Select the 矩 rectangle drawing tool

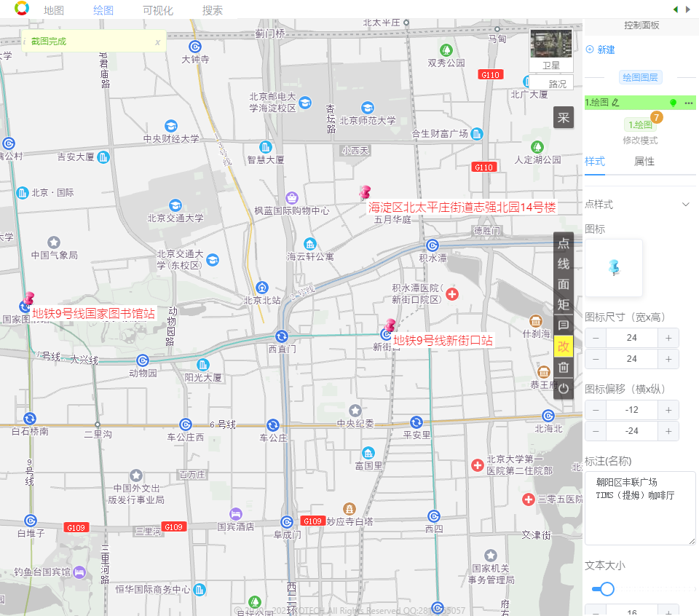(564, 305)
